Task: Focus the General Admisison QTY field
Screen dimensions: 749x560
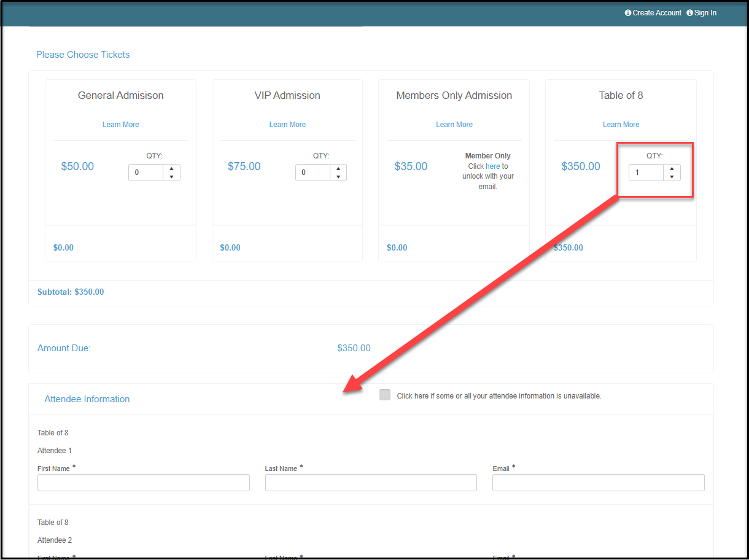Action: (x=146, y=173)
